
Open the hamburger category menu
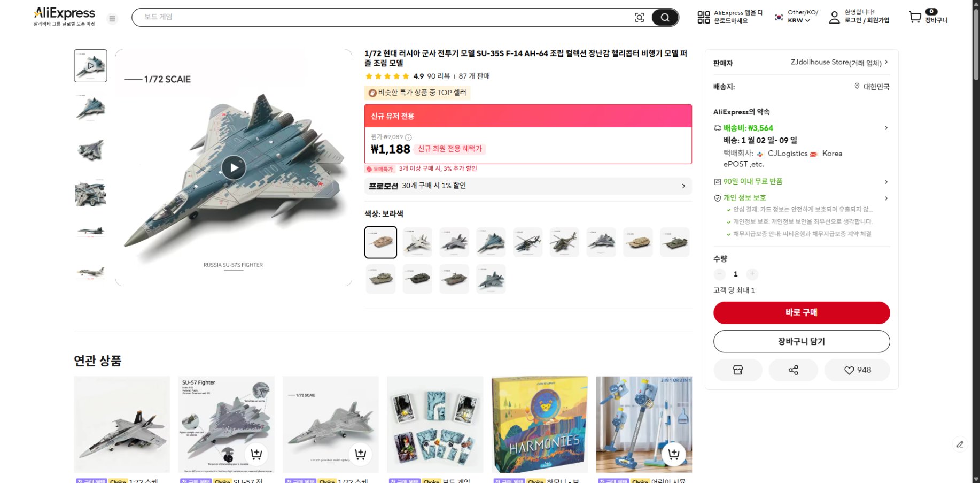(112, 18)
